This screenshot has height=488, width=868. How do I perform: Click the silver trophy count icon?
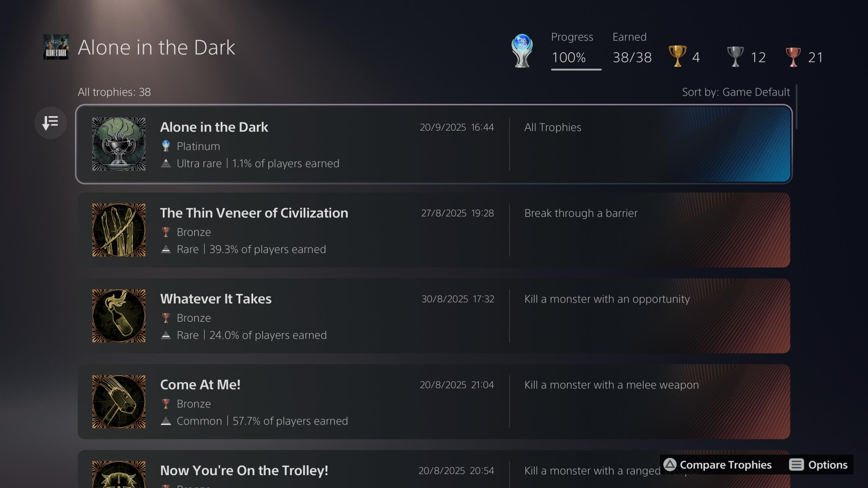pyautogui.click(x=735, y=56)
